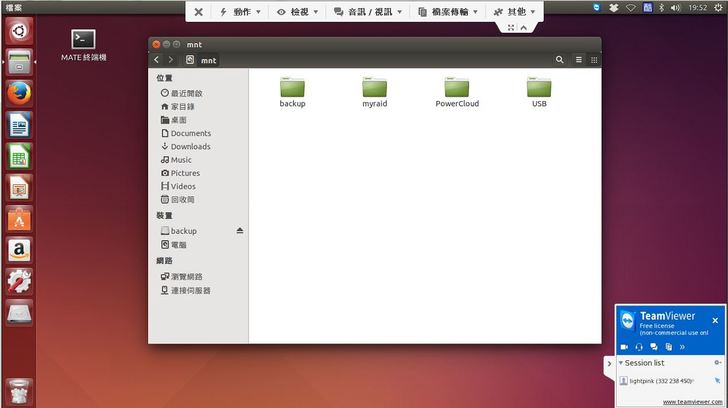Eject the backup device in the sidebar

[239, 231]
